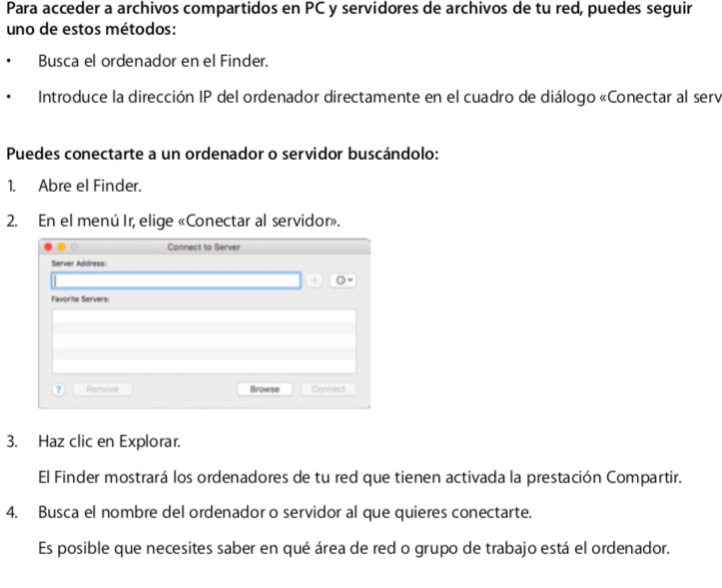
Task: Click the 'Connect to Server' title text
Action: (x=204, y=248)
